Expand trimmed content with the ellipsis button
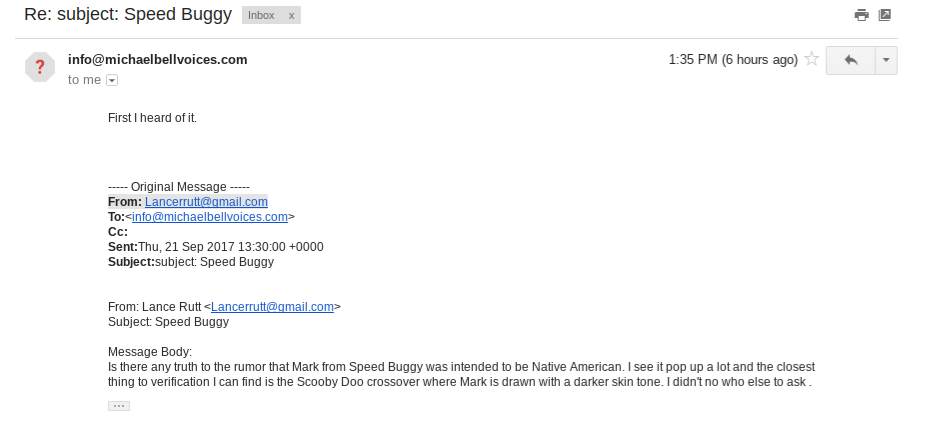The width and height of the screenshot is (950, 433). coord(119,405)
